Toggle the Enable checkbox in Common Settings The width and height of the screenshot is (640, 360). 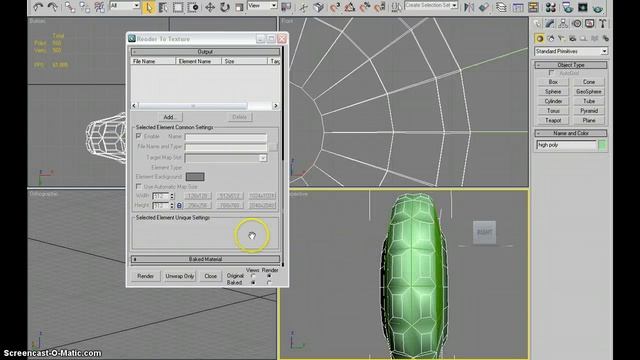pyautogui.click(x=138, y=136)
